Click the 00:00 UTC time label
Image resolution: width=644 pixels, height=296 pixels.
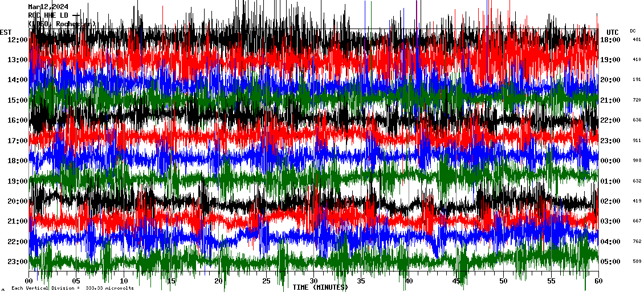click(610, 161)
